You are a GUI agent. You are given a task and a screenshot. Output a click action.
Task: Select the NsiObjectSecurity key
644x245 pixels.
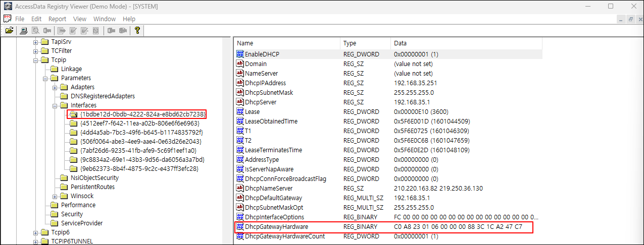tap(94, 178)
